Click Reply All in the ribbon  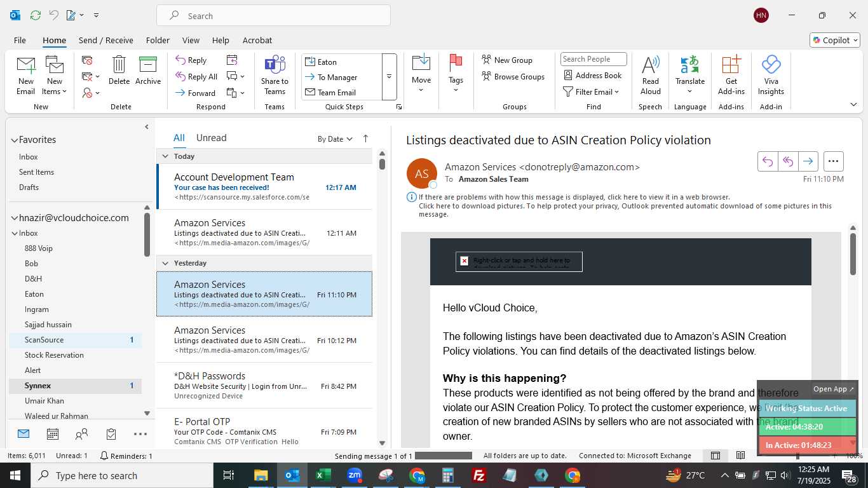tap(196, 77)
